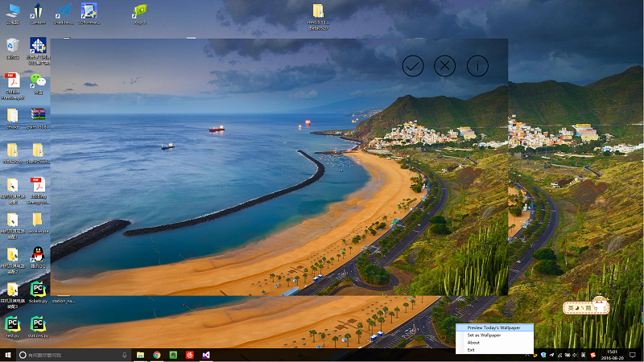Open the Action Center notification icon

(x=633, y=355)
